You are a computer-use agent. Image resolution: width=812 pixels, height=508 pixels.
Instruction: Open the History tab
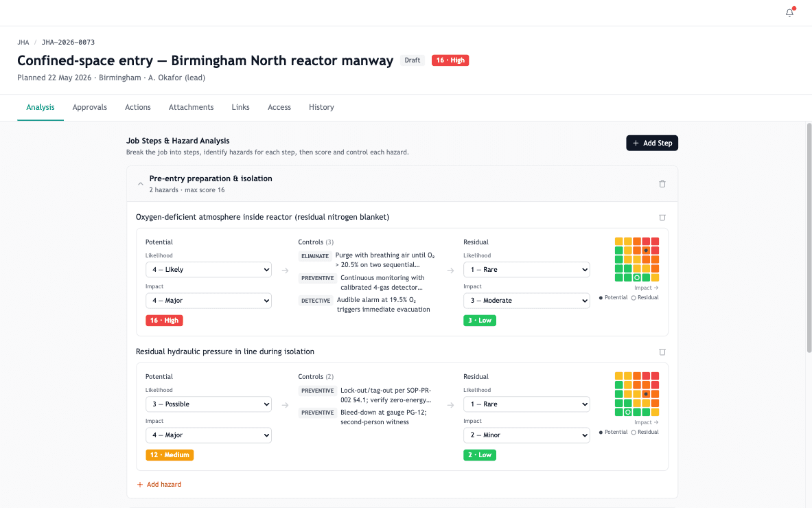point(321,107)
